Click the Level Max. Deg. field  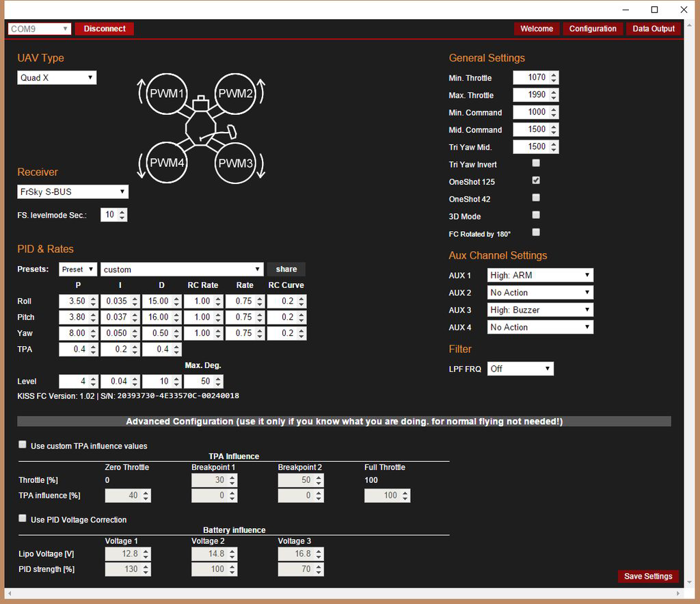coord(203,382)
